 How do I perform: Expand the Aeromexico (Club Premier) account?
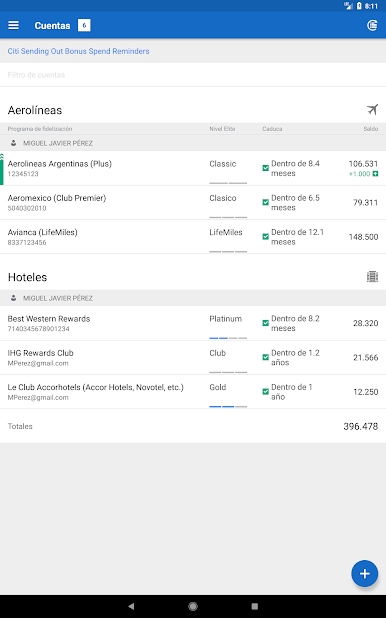coord(193,203)
